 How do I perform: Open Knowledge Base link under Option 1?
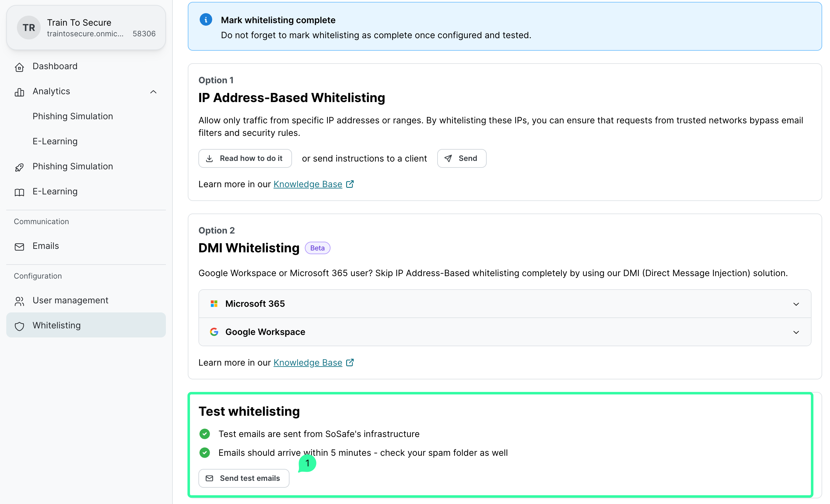(308, 184)
